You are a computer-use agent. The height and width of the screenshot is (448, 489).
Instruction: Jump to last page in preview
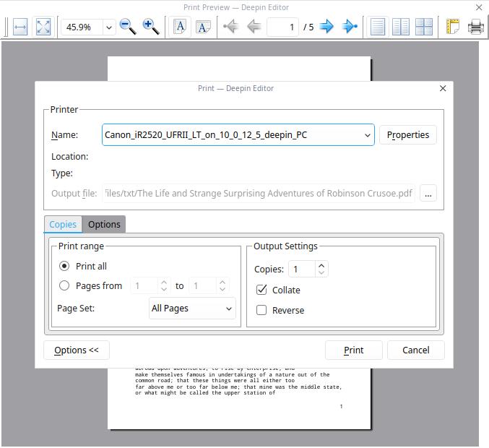click(350, 27)
